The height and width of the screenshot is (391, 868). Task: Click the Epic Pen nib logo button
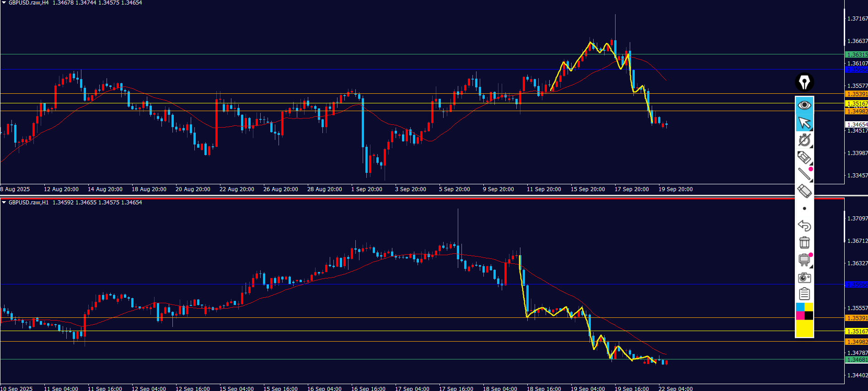804,82
